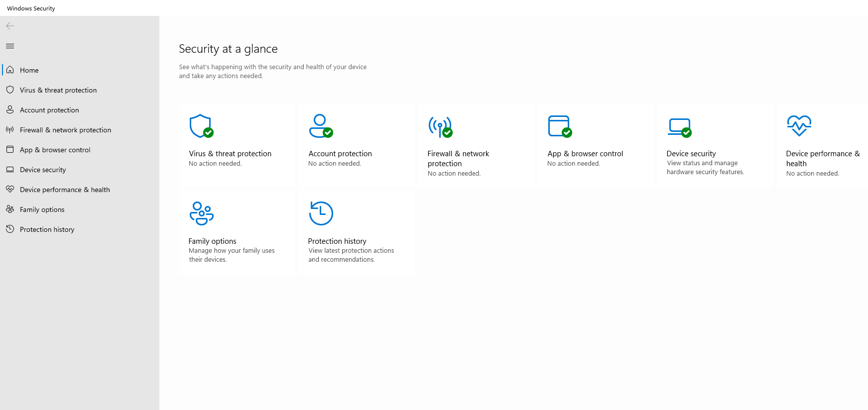Open Virus & threat protection from sidebar
868x410 pixels.
(80, 90)
